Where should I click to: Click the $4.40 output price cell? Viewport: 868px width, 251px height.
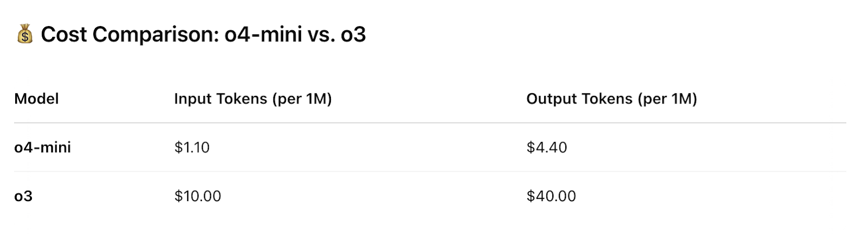[546, 147]
